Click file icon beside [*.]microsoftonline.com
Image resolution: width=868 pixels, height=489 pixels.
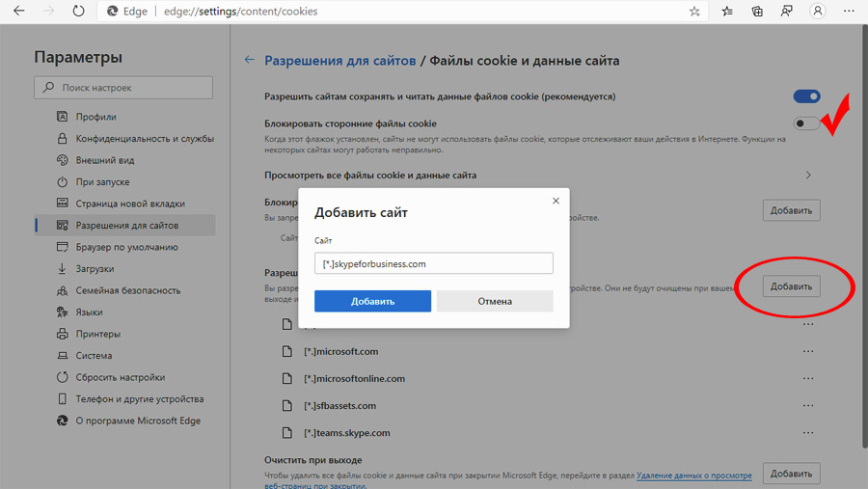[x=286, y=378]
